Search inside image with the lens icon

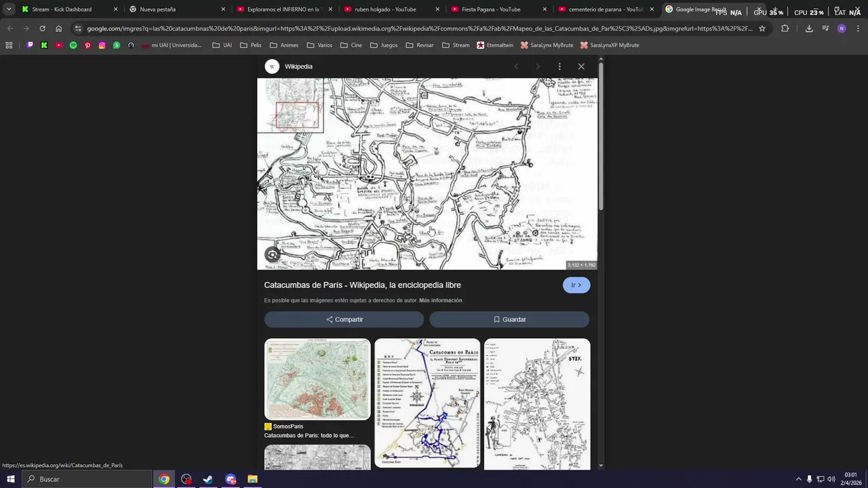coord(272,255)
